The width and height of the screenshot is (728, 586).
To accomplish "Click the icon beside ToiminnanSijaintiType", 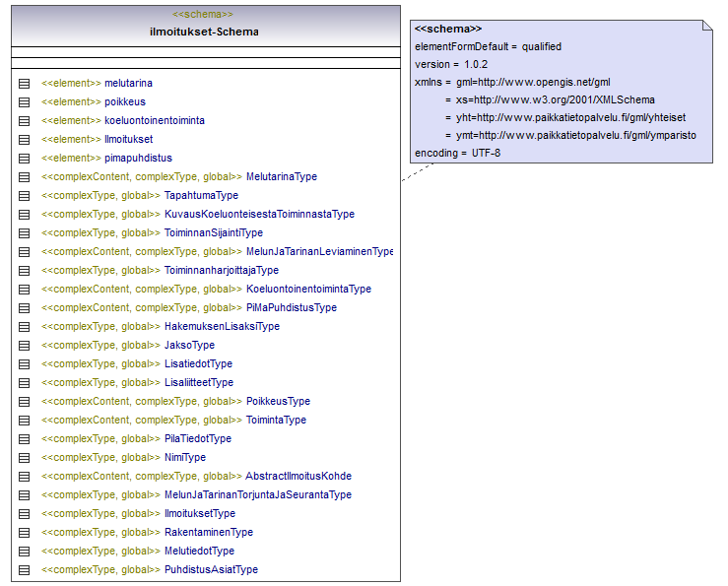I will pyautogui.click(x=25, y=233).
